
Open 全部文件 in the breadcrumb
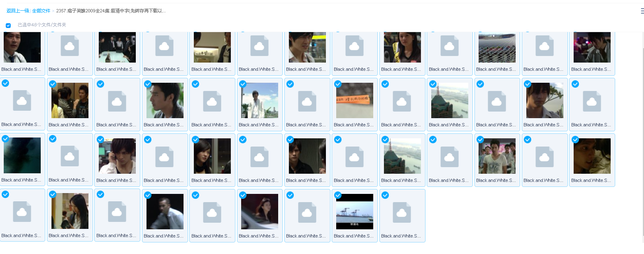41,11
